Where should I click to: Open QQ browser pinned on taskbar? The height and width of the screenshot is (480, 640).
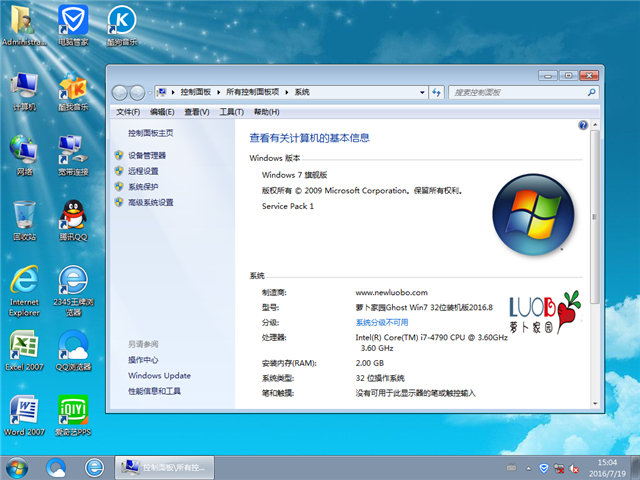[56, 468]
